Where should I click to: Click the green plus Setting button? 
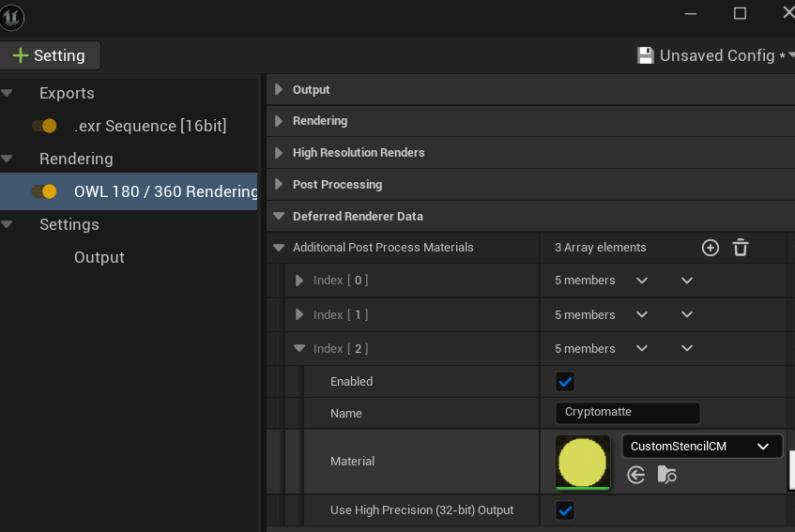[x=50, y=55]
